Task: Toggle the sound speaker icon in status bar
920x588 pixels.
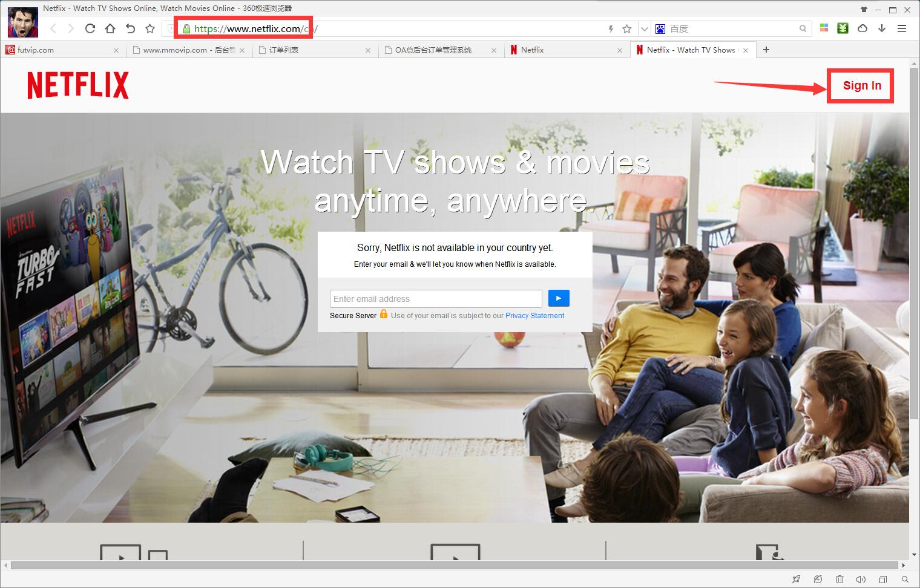Action: (861, 580)
